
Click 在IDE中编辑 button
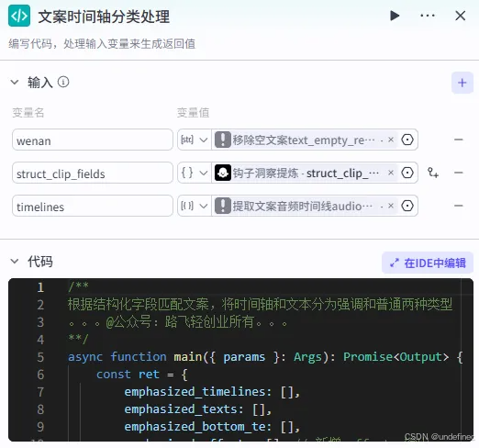428,263
